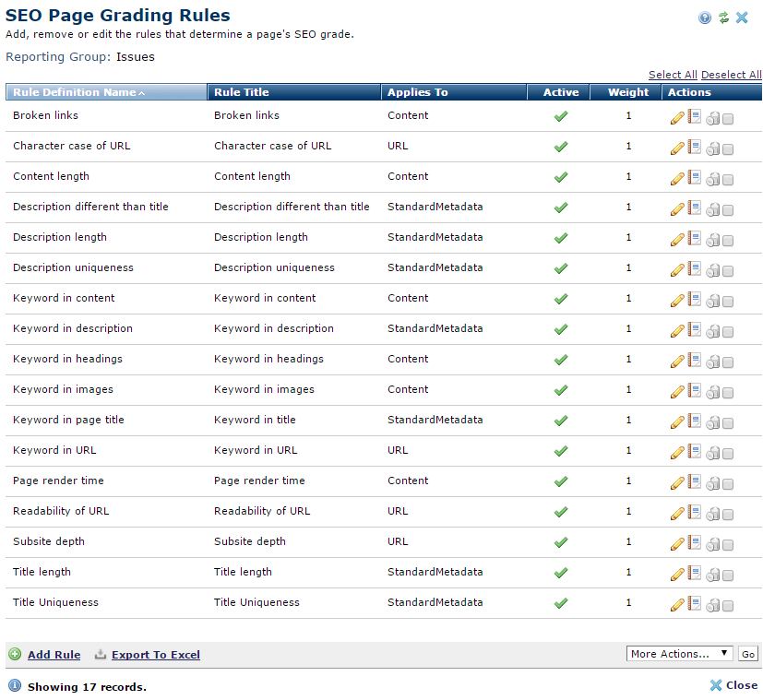The width and height of the screenshot is (763, 700).
Task: Click pencil icon for Keyword in content
Action: click(677, 301)
